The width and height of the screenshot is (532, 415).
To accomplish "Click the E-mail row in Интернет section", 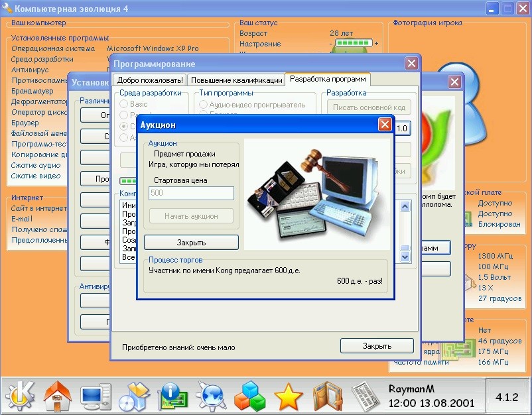I will tap(21, 219).
